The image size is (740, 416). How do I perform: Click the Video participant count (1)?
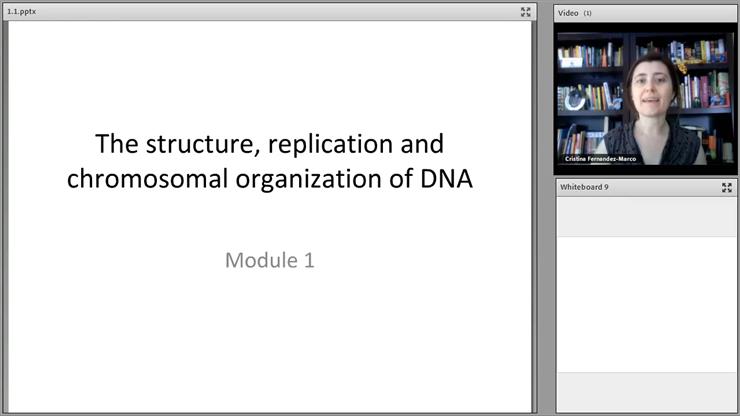coord(588,13)
